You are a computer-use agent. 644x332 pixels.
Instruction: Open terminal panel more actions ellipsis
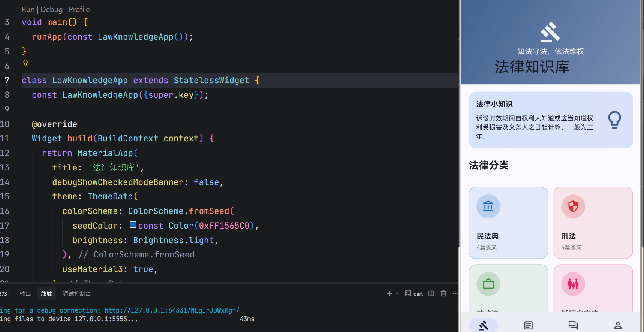[x=455, y=293]
